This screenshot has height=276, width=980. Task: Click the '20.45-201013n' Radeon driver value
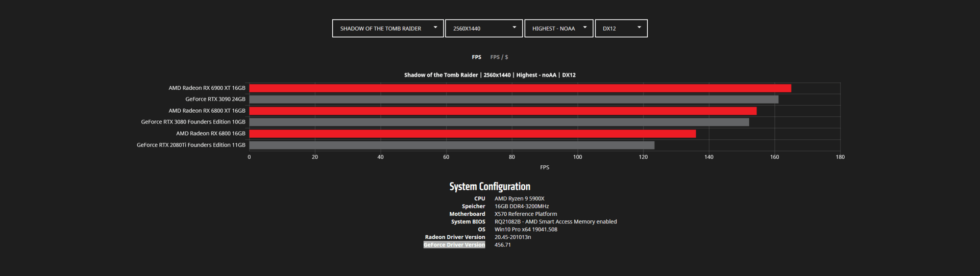click(512, 237)
